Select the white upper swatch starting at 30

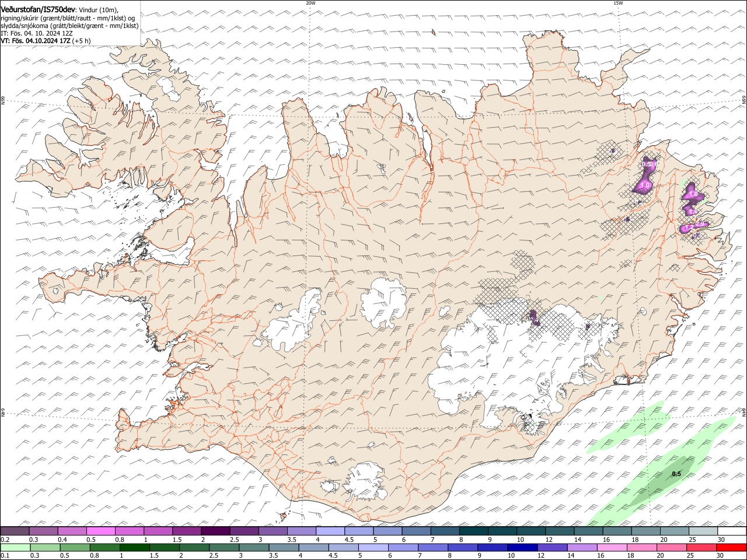(x=732, y=531)
